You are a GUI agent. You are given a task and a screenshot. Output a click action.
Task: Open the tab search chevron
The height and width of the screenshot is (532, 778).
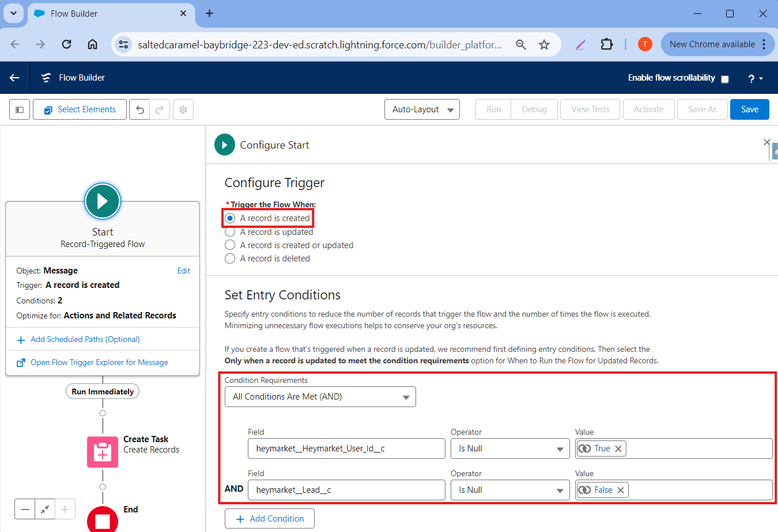click(x=13, y=13)
